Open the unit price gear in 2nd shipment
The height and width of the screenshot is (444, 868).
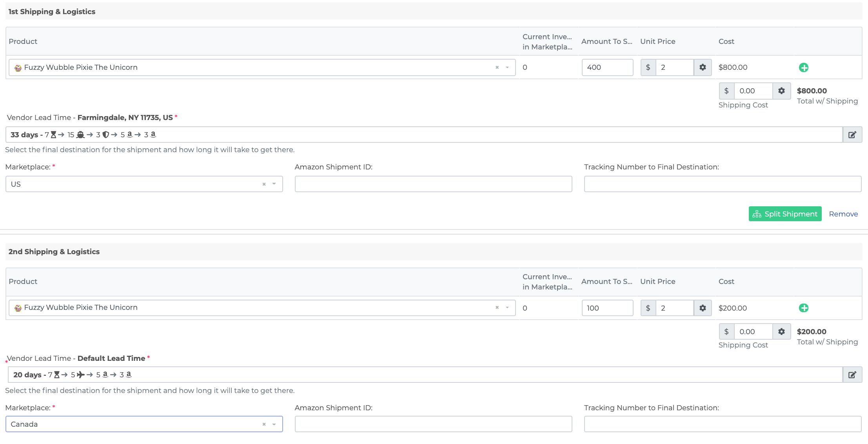click(703, 308)
